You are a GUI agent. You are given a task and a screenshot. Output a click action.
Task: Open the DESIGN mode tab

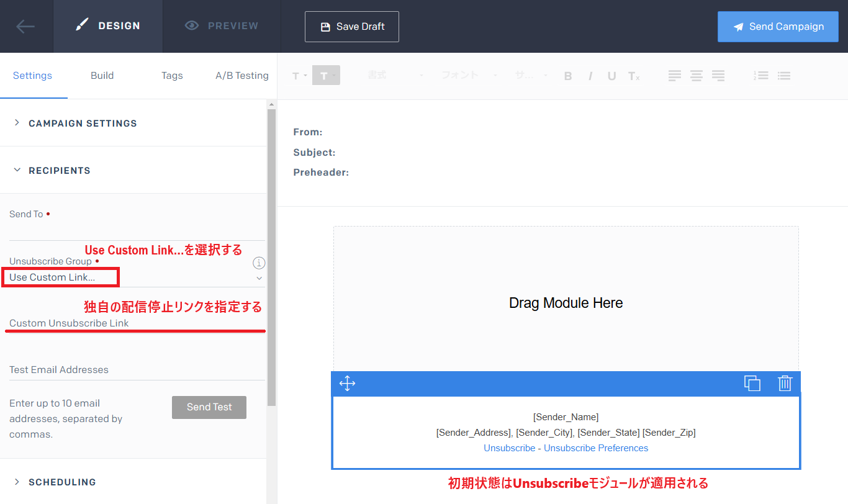tap(108, 26)
